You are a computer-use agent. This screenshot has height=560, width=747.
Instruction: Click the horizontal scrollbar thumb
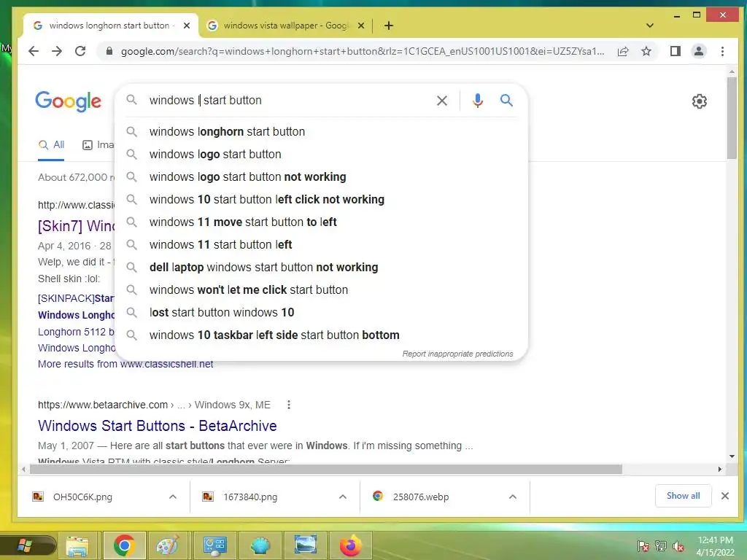click(326, 470)
